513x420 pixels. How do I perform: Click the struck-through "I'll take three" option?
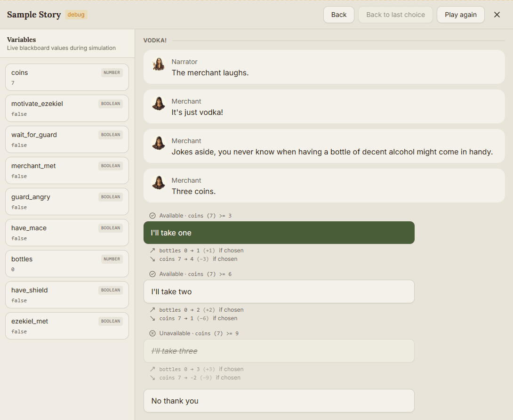tap(279, 351)
